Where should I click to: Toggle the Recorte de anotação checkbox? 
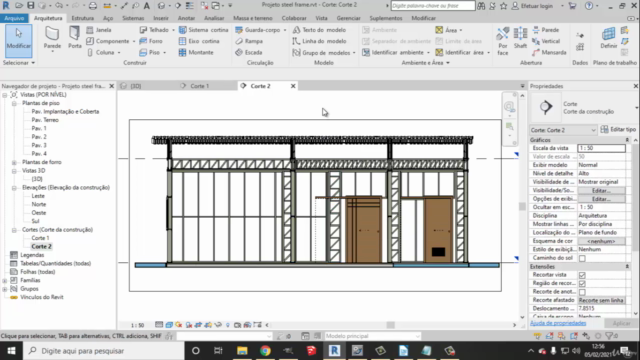[x=582, y=292]
